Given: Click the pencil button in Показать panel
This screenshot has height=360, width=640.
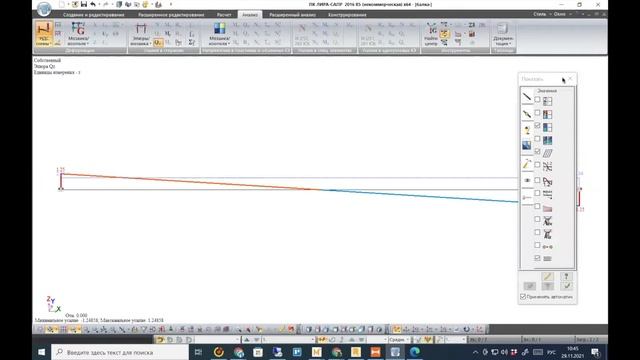Looking at the screenshot, I should coord(548,277).
